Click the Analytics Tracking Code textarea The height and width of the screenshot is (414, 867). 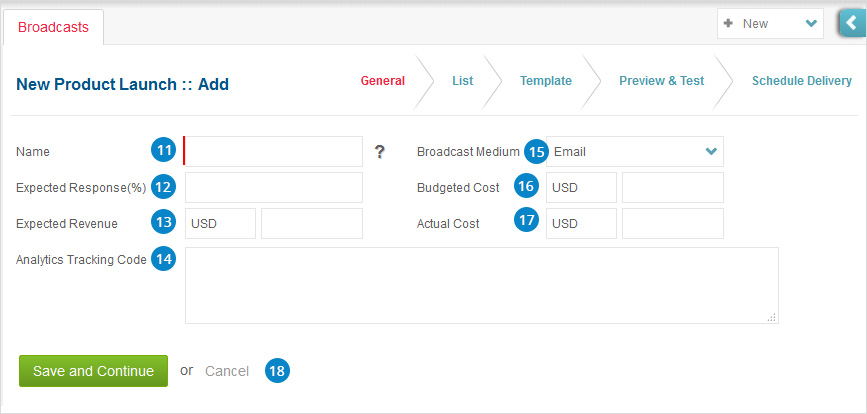[x=482, y=285]
